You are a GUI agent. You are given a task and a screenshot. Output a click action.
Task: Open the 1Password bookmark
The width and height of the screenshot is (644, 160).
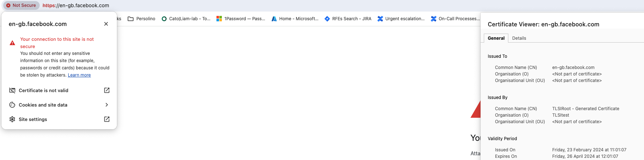tap(241, 19)
